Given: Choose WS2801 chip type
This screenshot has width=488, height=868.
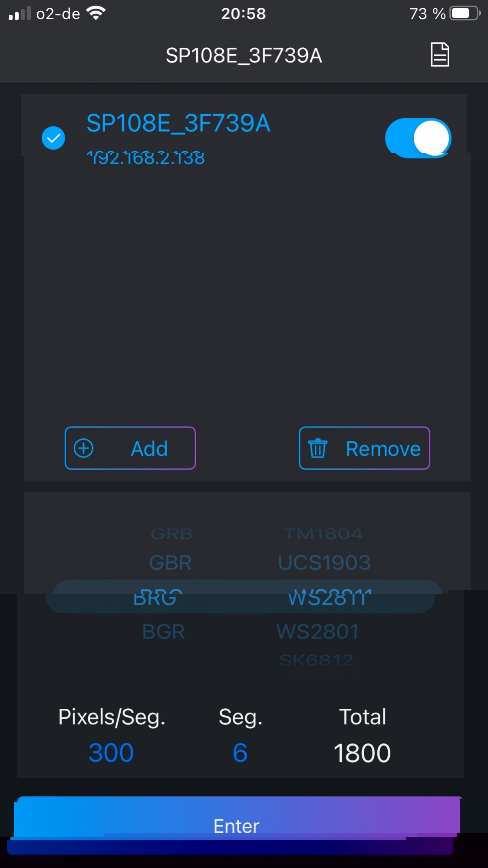Looking at the screenshot, I should pyautogui.click(x=318, y=631).
